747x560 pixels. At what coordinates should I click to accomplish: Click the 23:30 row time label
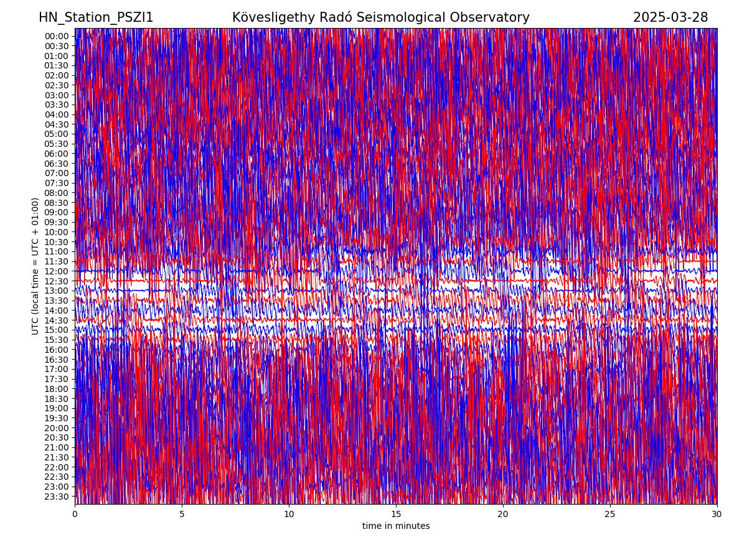click(x=57, y=497)
